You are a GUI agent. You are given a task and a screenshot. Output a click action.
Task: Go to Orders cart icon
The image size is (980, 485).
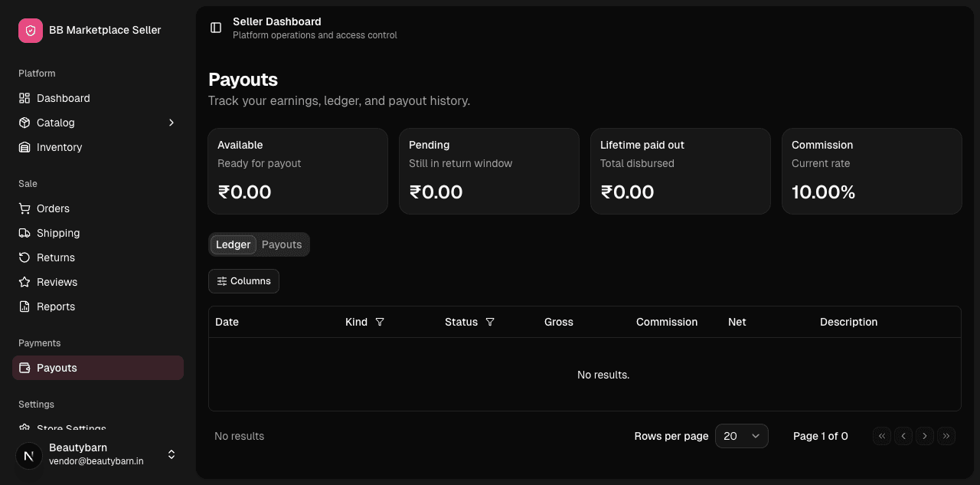pyautogui.click(x=24, y=208)
